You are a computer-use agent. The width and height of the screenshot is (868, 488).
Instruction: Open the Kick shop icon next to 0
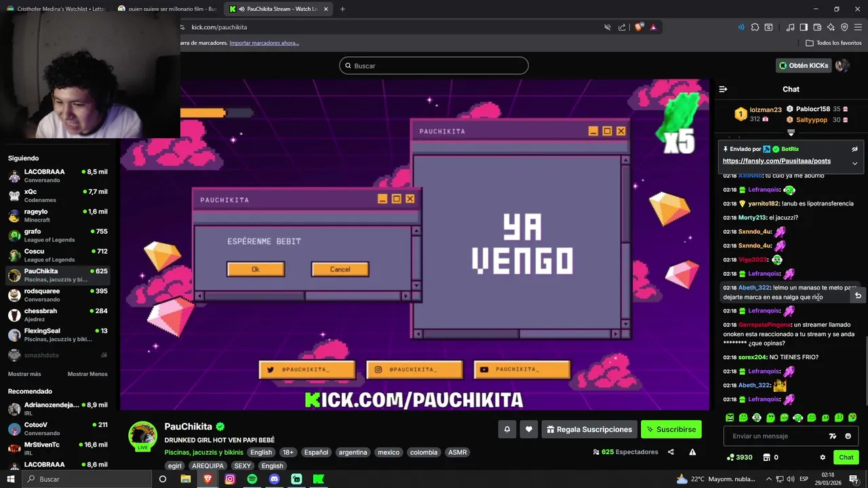pos(766,457)
